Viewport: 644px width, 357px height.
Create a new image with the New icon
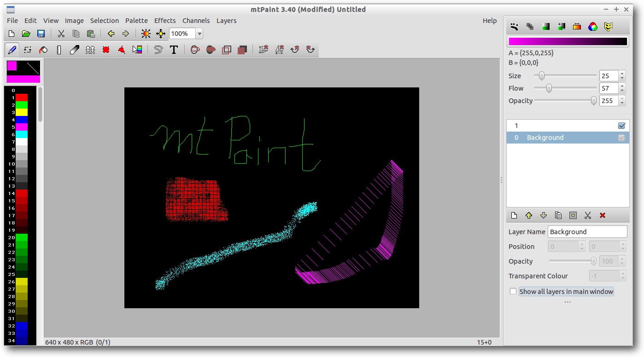point(12,34)
